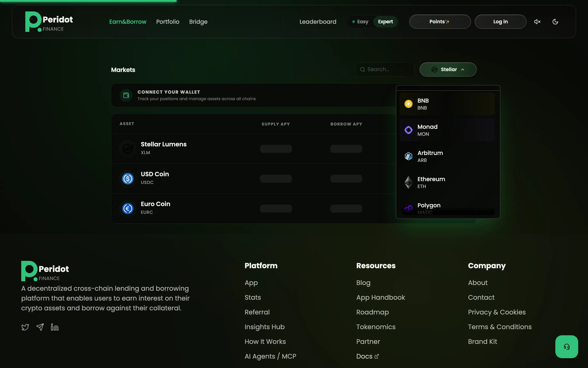Switch to Expert mode

[385, 22]
